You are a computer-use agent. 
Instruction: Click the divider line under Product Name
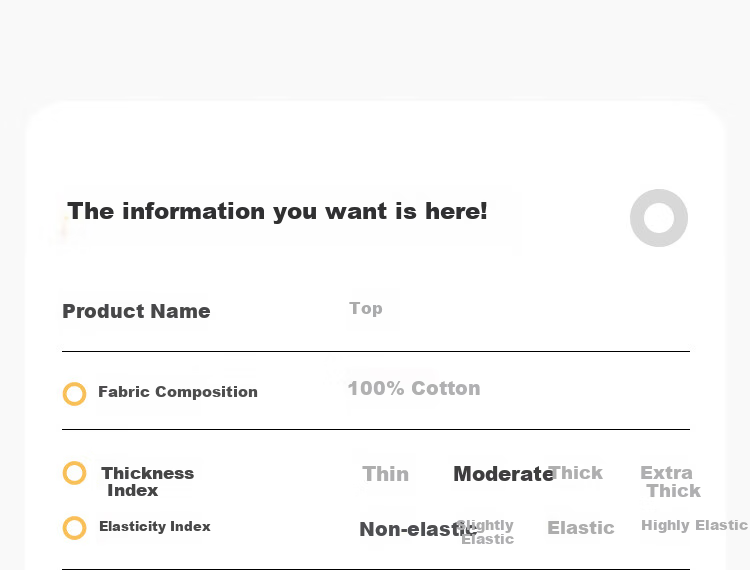[376, 351]
